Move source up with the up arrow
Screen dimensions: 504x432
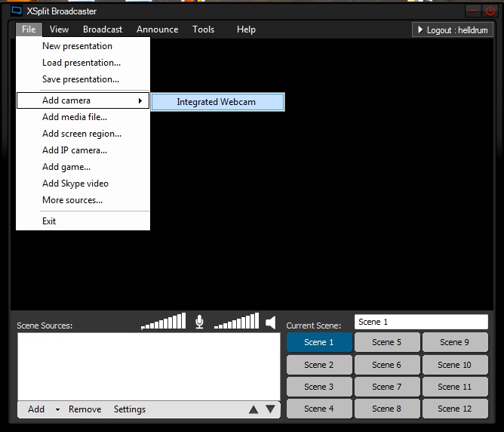[254, 409]
